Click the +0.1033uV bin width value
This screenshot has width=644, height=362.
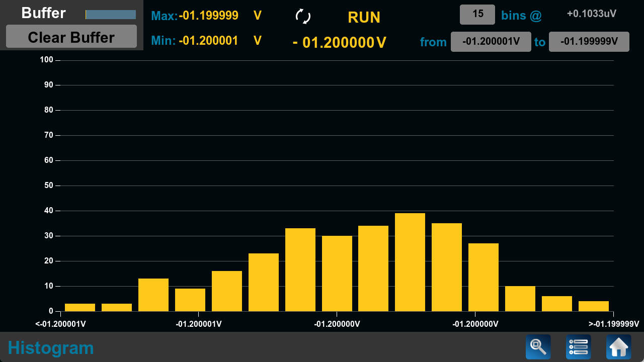coord(591,14)
